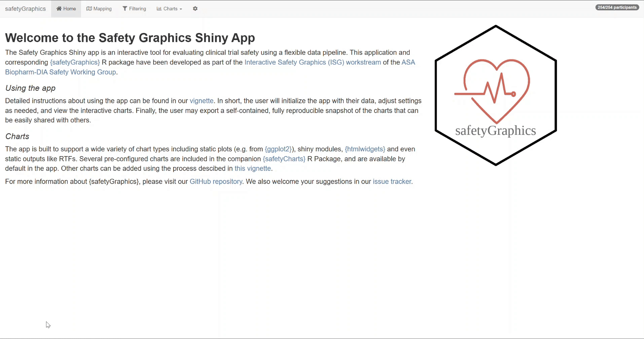Click the safetyGraphics hexagon logo image

click(x=496, y=95)
